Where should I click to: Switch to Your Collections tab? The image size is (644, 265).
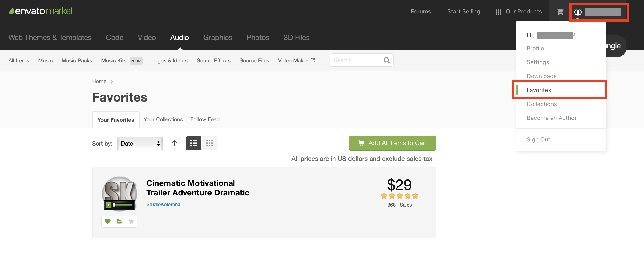click(163, 119)
